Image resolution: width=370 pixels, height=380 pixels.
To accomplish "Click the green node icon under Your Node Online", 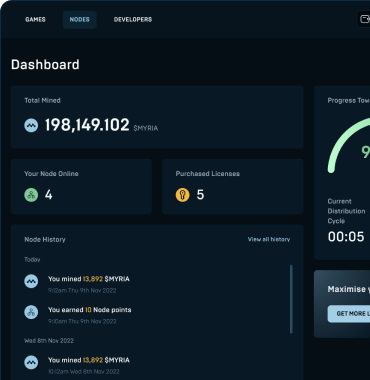I will pos(31,195).
